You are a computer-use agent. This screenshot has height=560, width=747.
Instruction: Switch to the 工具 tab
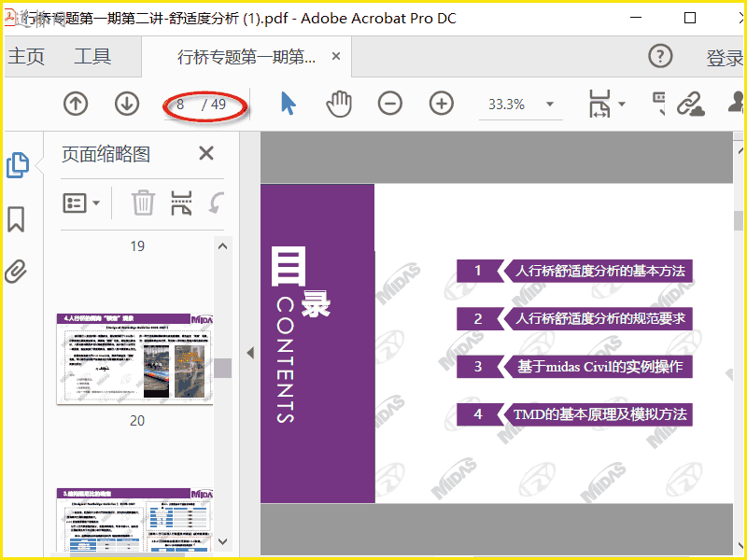pos(92,56)
